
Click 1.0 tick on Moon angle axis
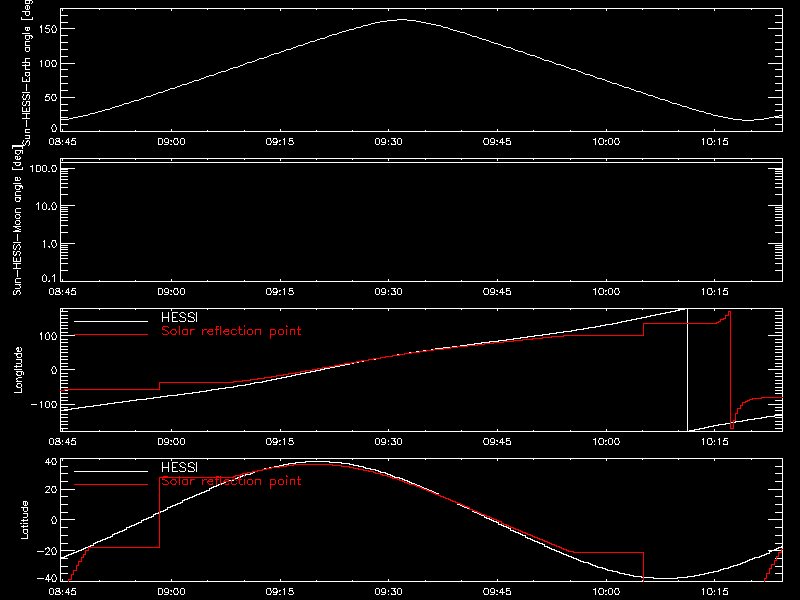click(49, 244)
